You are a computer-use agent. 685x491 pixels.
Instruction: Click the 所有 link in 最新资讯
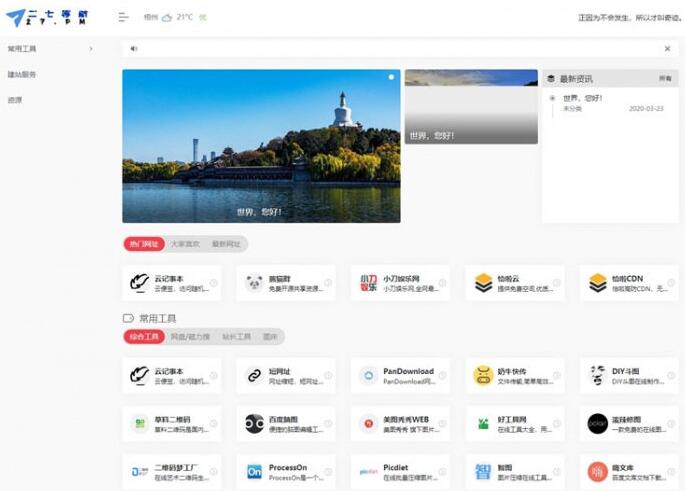665,78
